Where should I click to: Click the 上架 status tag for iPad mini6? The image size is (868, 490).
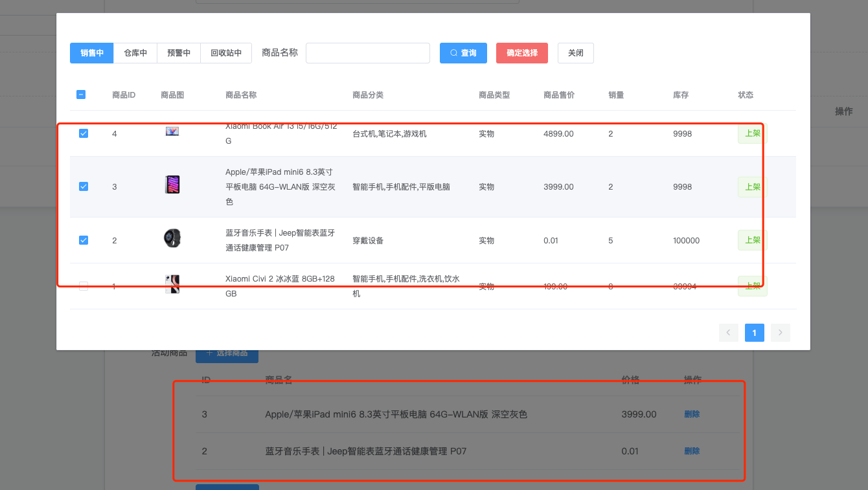[x=753, y=187]
